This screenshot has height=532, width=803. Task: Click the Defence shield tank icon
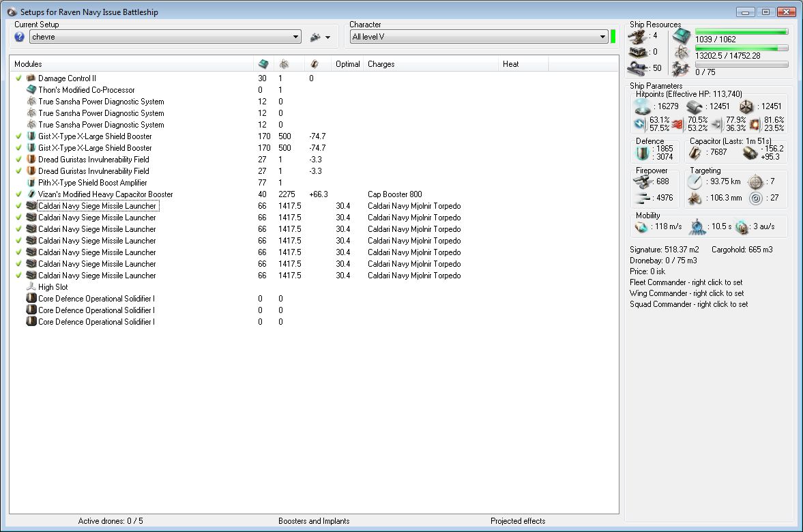click(642, 153)
